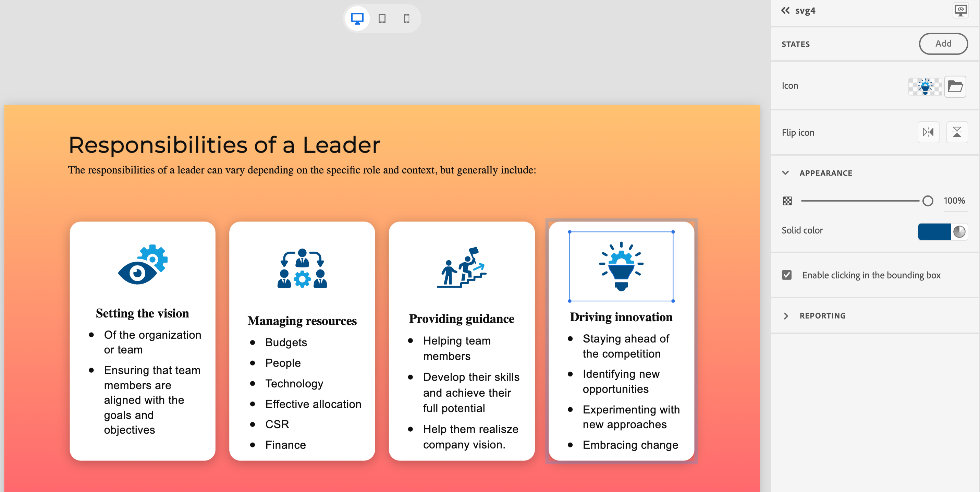Flip icon horizontally

coord(928,132)
